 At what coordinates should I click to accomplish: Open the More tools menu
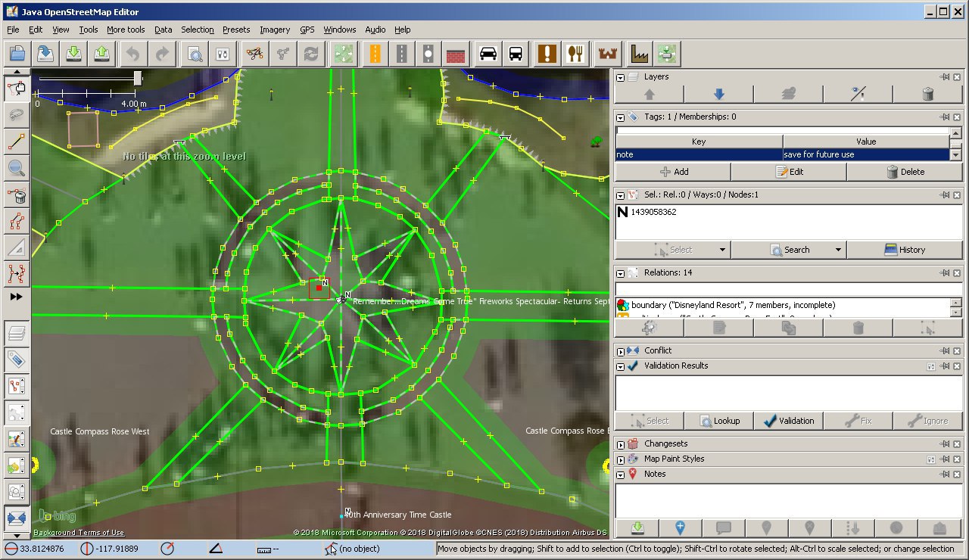pos(126,30)
